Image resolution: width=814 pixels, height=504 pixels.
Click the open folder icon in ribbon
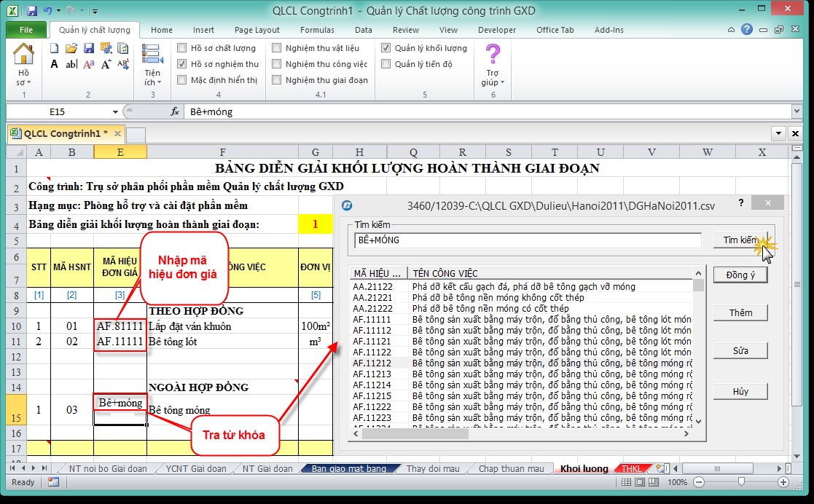(71, 48)
